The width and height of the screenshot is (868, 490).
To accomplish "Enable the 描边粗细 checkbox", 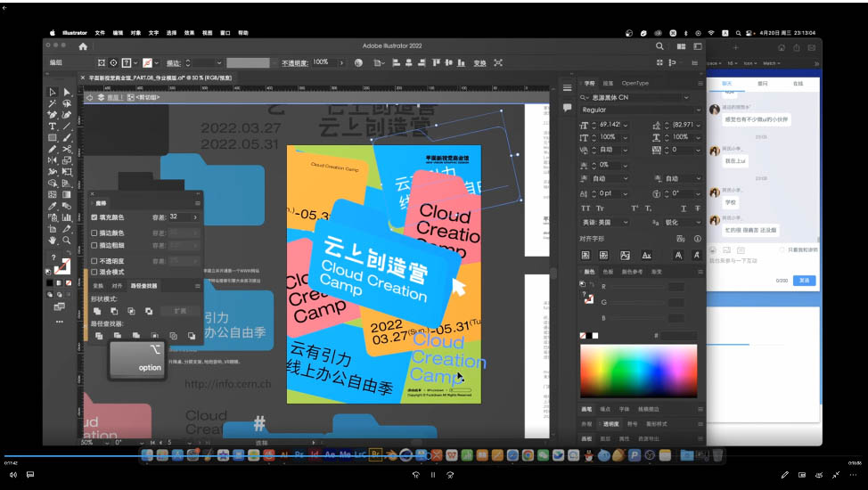I will tap(94, 245).
